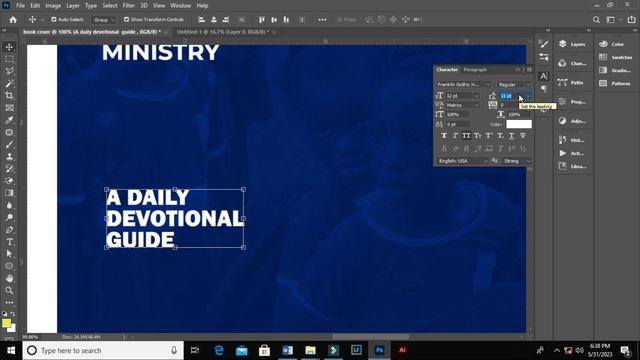Select the Clone Stamp tool
This screenshot has height=360, width=640.
9,157
